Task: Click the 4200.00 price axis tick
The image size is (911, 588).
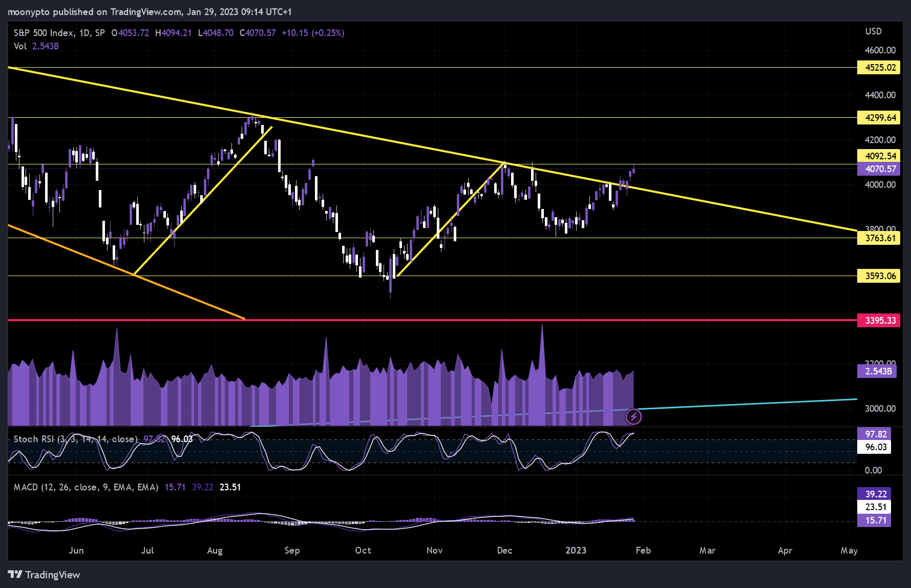Action: pos(880,140)
